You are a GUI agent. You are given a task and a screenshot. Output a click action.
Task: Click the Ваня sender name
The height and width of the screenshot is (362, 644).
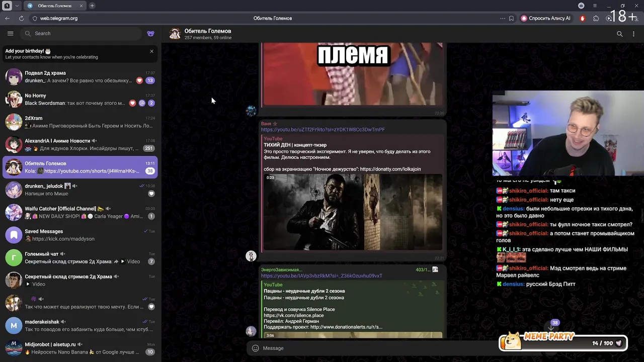[266, 124]
